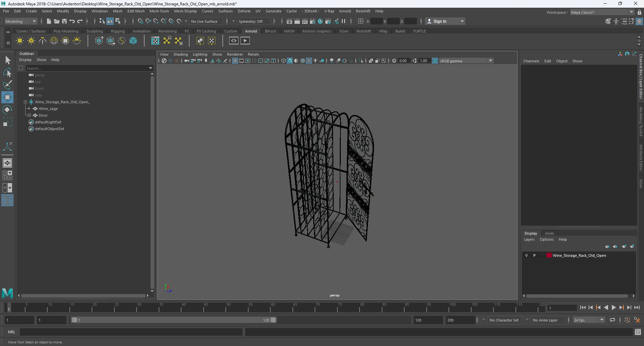Toggle snap to curves icon

(x=148, y=21)
